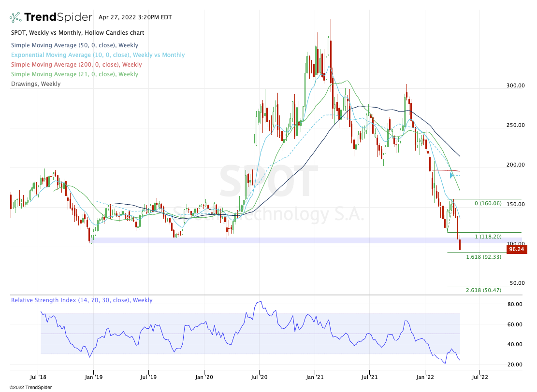
Task: Click the 'Jul '22' date axis label
Action: coord(480,377)
